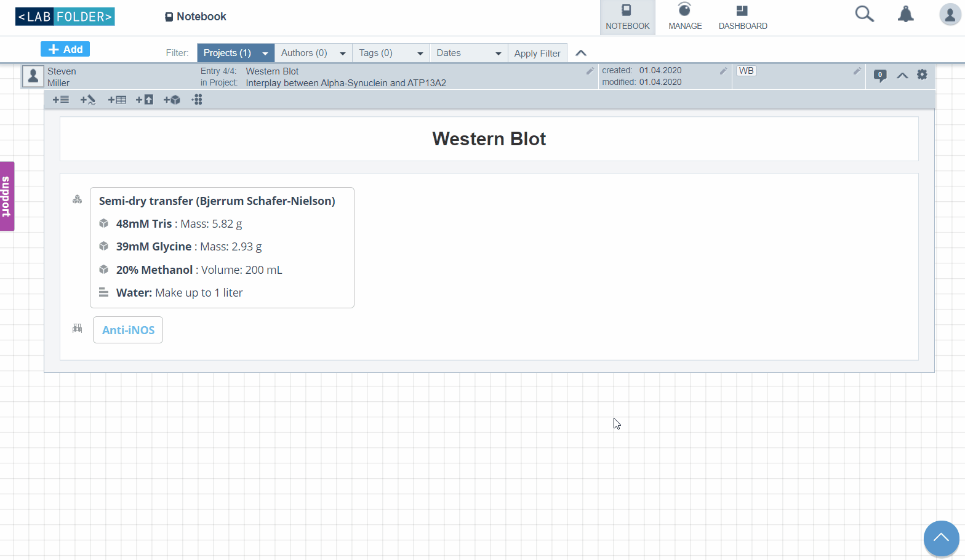
Task: Click the icon beside Anti-iNOS
Action: pyautogui.click(x=77, y=329)
